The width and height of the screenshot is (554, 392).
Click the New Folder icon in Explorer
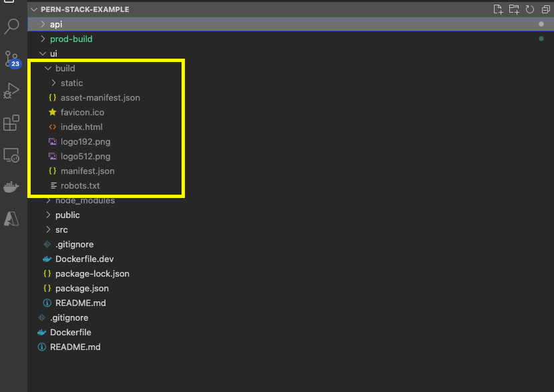tap(515, 9)
